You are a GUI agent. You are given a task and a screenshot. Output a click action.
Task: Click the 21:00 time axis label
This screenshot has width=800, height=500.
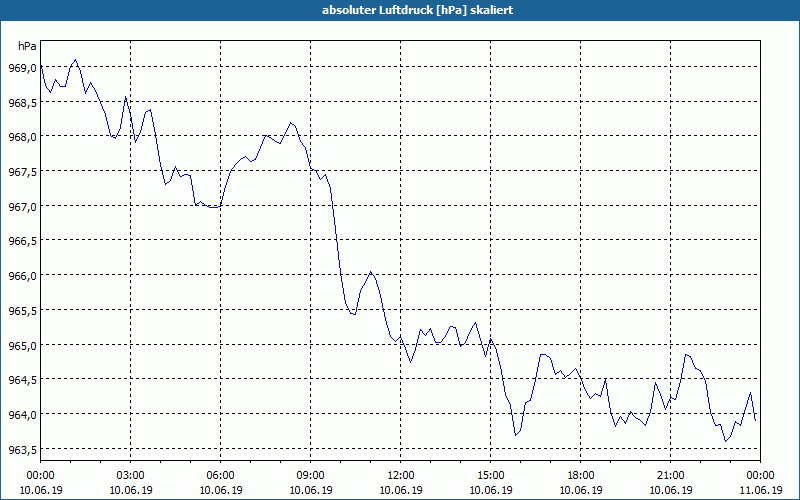click(670, 476)
